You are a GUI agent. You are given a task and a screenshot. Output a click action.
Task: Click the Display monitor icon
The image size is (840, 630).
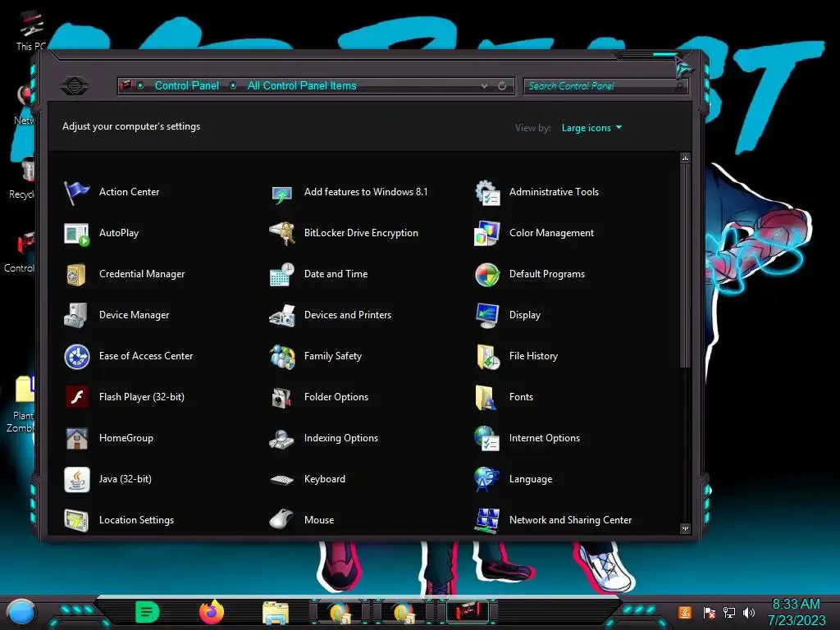point(487,316)
